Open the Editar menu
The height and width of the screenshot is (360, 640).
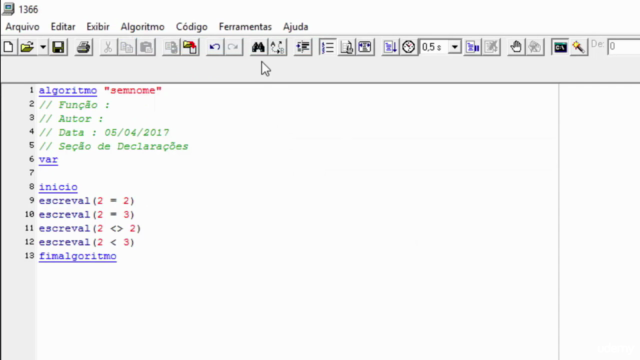(63, 27)
